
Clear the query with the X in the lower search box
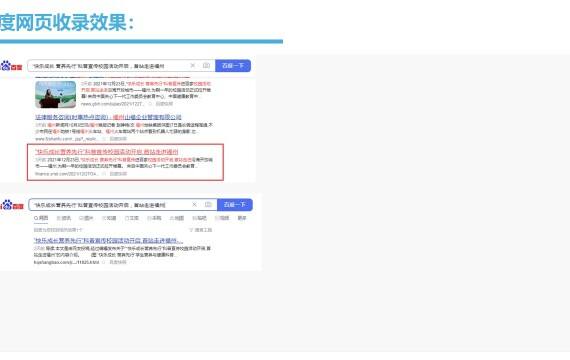point(194,205)
